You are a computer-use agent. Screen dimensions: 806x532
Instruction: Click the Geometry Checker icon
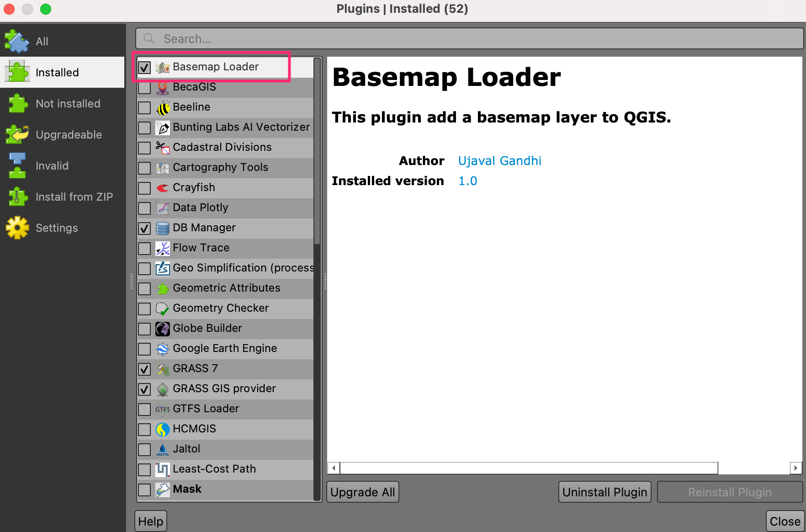pos(163,309)
